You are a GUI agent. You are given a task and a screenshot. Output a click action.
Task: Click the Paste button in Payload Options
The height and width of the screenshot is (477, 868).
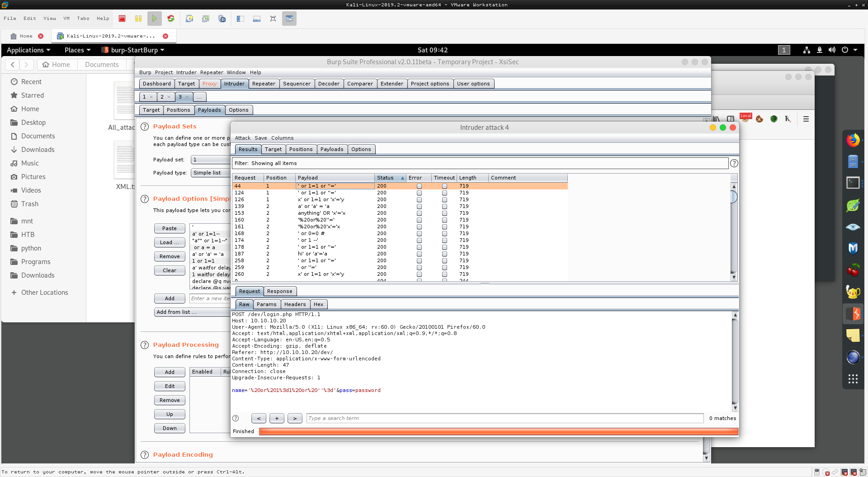coord(170,228)
